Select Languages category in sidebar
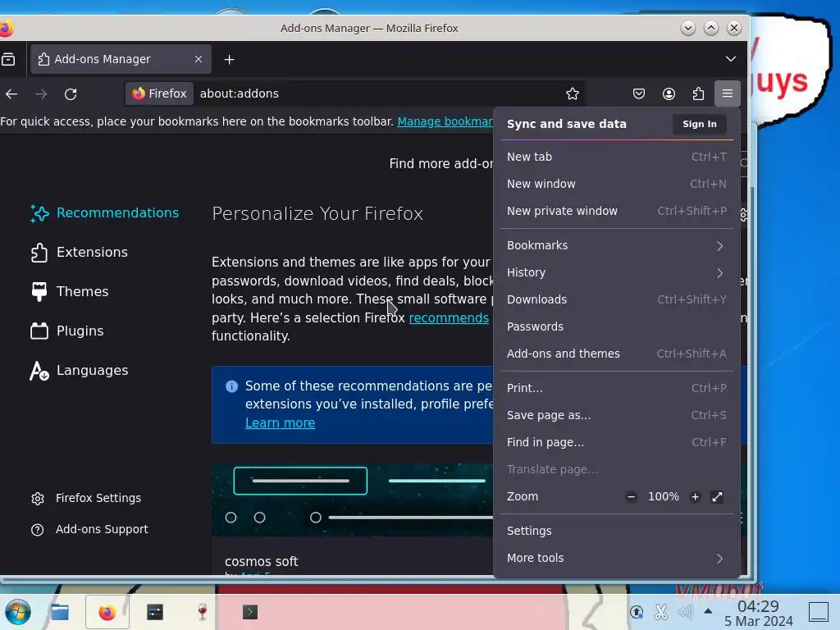The image size is (840, 630). [80, 370]
